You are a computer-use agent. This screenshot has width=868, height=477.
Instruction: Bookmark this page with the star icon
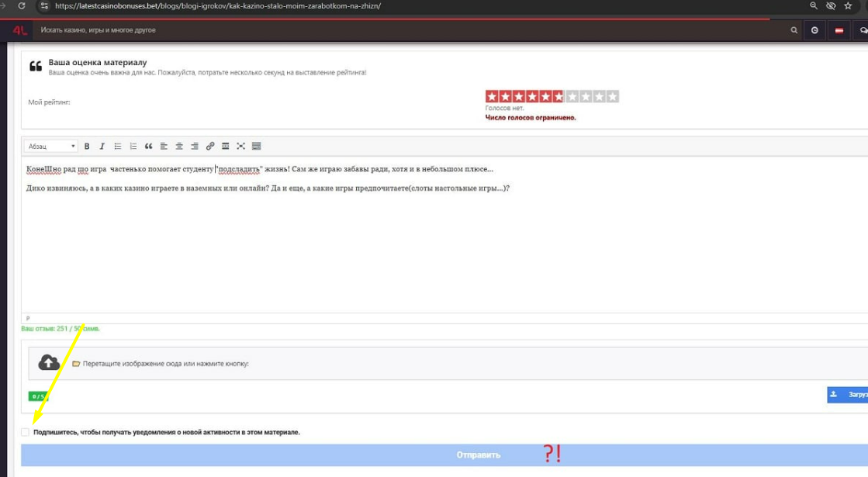848,5
